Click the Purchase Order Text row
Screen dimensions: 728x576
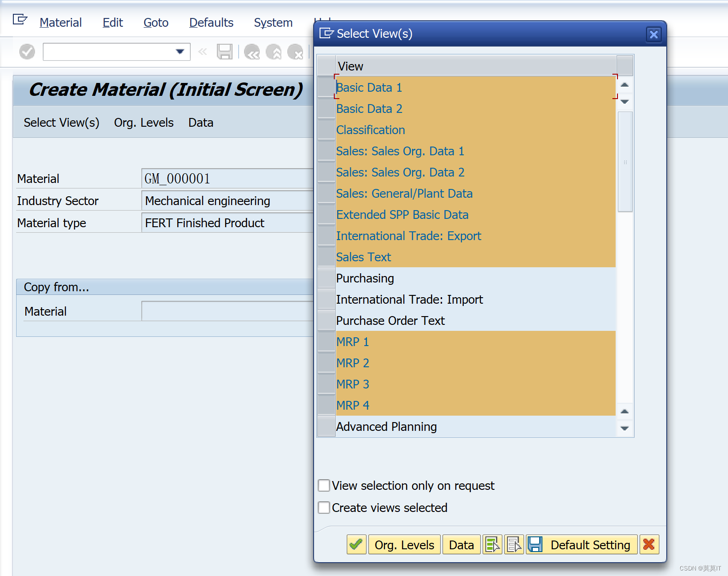click(476, 321)
